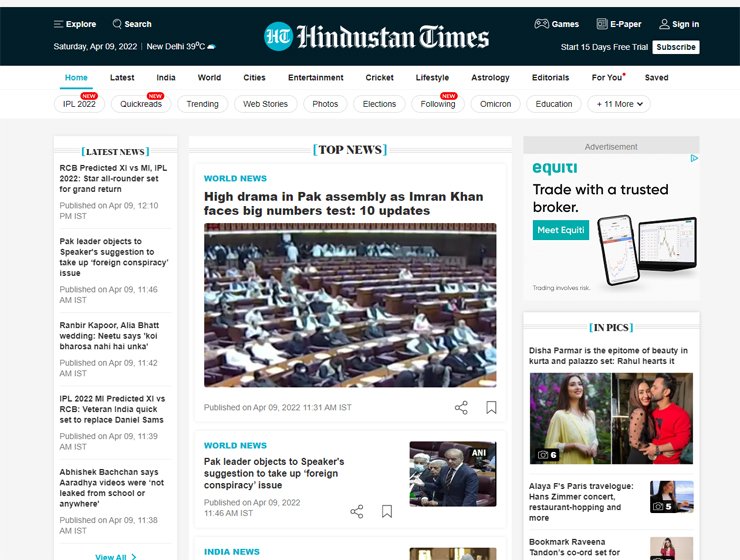Open Bookmark Raveena Tandon's co-ord set link
Image resolution: width=740 pixels, height=560 pixels.
[574, 547]
